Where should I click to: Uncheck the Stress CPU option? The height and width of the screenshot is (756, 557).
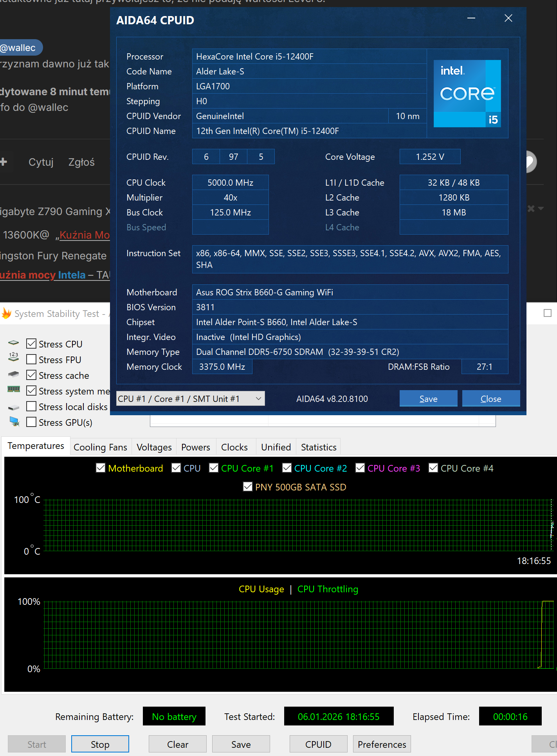coord(31,344)
